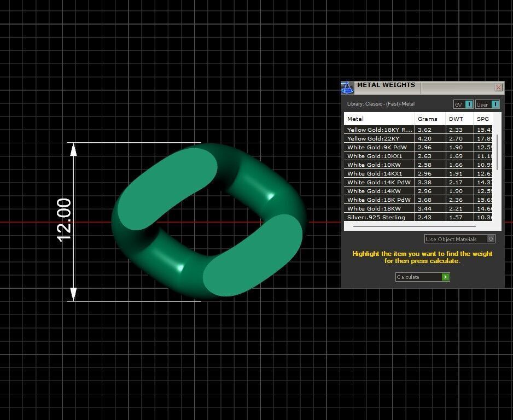Sort by the Metal column header
Screen dimensions: 513x420
[x=379, y=119]
